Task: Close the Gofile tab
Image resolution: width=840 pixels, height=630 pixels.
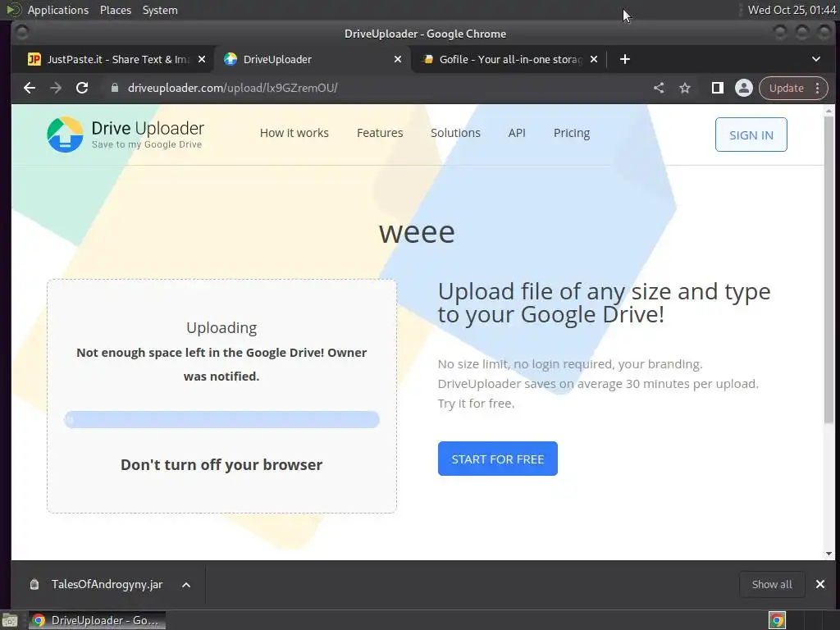Action: coord(594,59)
